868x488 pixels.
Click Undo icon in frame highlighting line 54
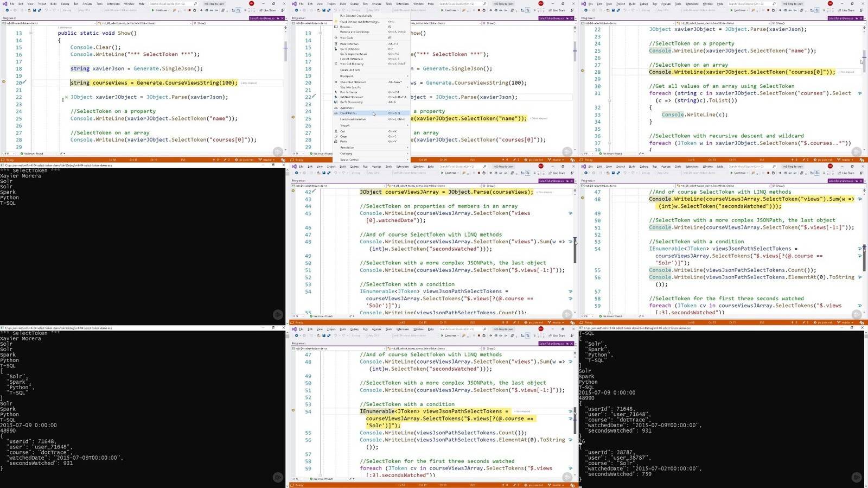point(335,336)
